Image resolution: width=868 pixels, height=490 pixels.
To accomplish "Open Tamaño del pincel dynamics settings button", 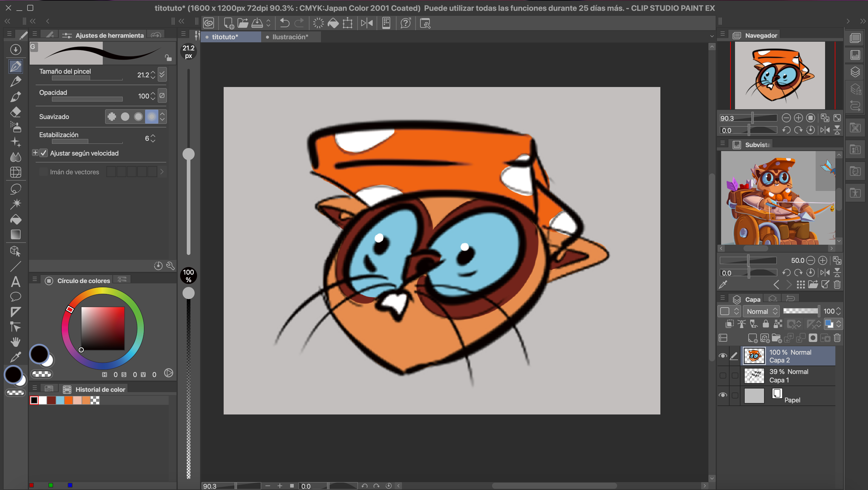I will pos(162,74).
